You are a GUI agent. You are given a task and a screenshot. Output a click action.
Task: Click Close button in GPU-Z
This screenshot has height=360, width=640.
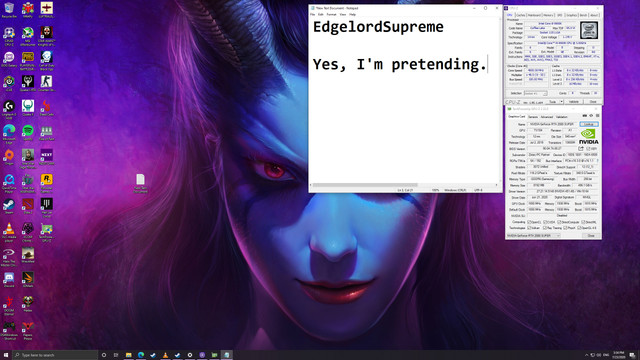[591, 236]
